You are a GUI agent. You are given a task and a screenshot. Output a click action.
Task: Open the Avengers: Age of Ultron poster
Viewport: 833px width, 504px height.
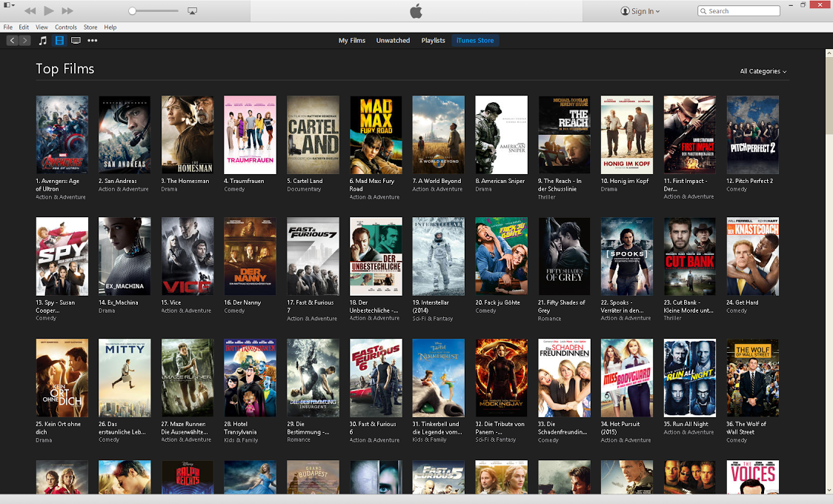click(62, 135)
